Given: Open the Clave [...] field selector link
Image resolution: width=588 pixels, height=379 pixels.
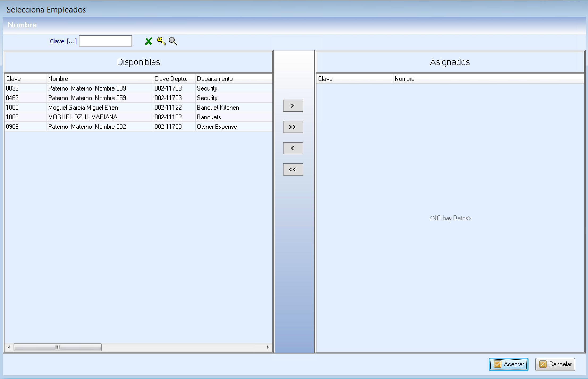Looking at the screenshot, I should (63, 41).
